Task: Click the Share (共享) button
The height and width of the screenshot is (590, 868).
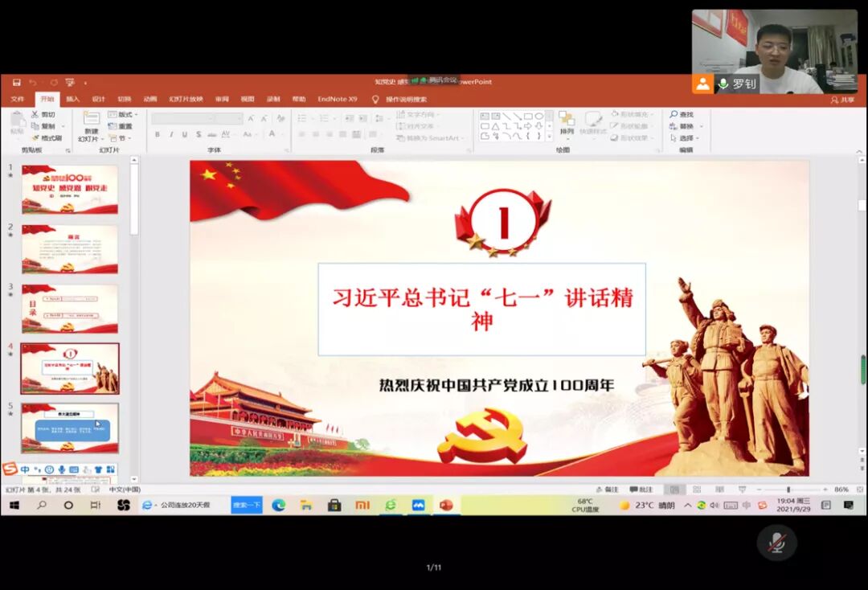Action: point(842,99)
